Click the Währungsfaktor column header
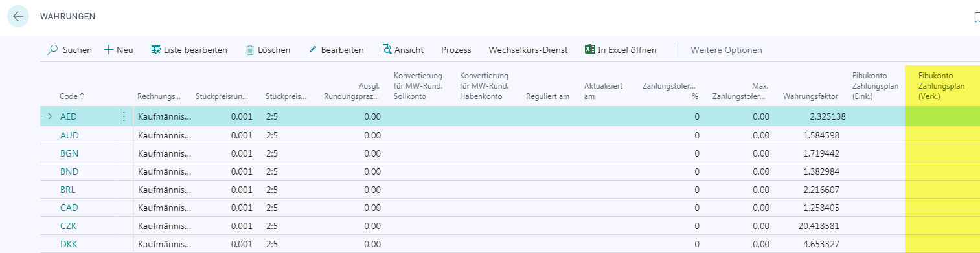 (810, 96)
